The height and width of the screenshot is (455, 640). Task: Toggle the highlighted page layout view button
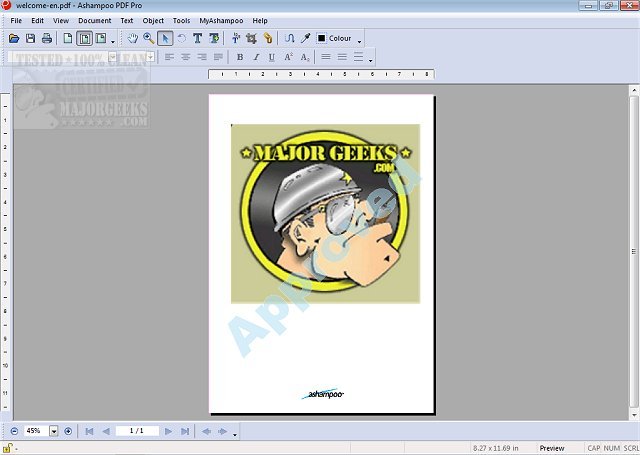click(x=84, y=38)
